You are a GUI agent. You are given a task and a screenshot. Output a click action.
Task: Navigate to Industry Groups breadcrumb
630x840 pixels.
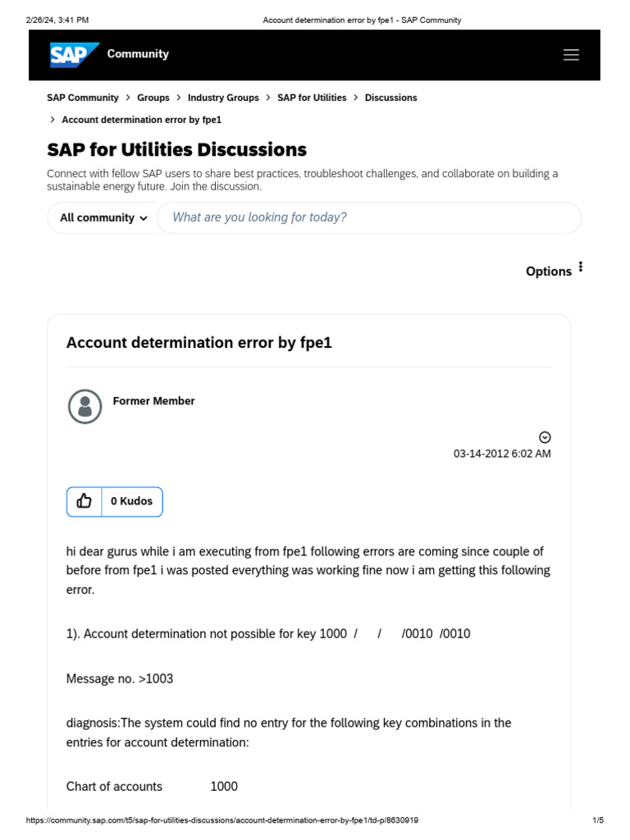coord(223,98)
